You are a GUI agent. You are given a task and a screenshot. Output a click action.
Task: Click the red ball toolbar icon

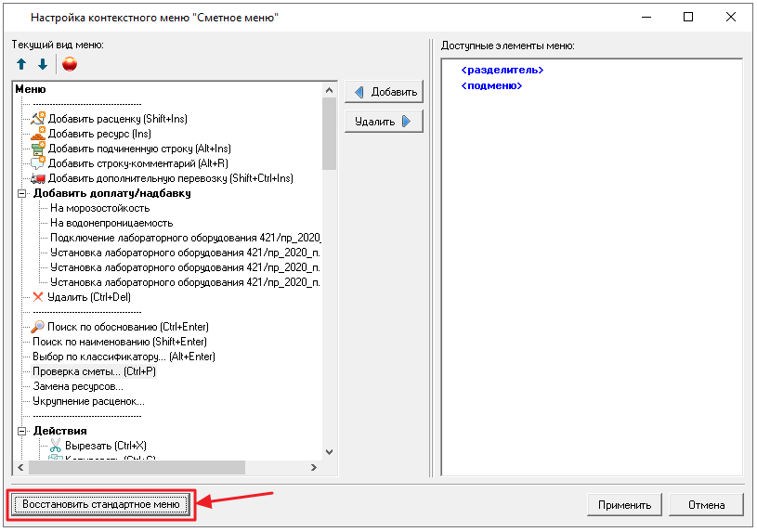point(70,64)
